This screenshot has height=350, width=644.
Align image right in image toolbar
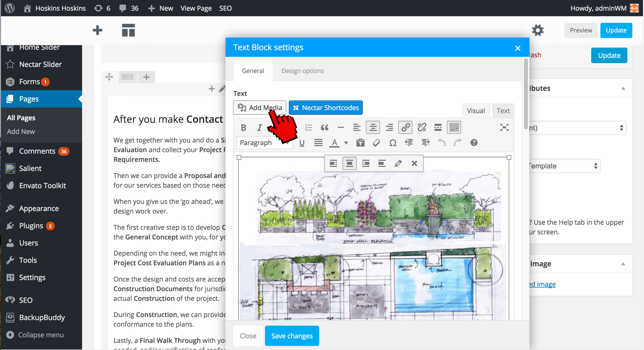pos(366,163)
